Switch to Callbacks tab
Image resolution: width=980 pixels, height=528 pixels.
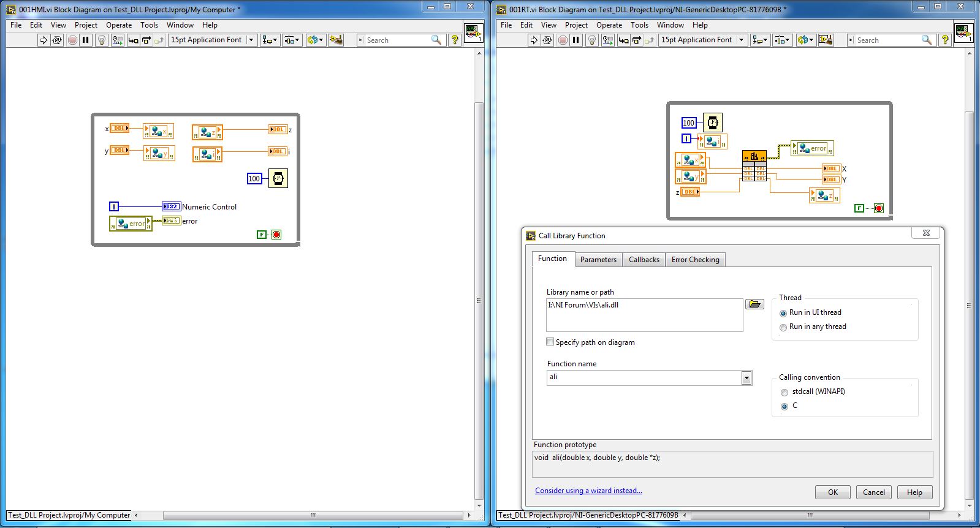click(644, 260)
